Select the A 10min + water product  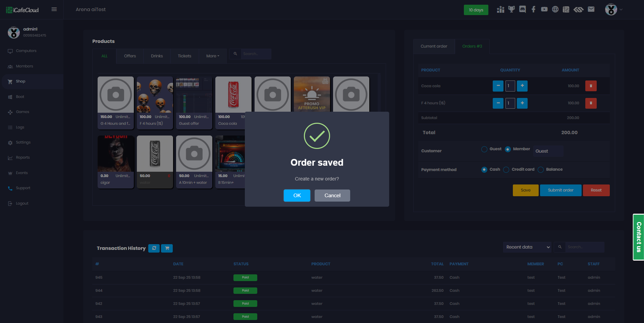tap(194, 162)
